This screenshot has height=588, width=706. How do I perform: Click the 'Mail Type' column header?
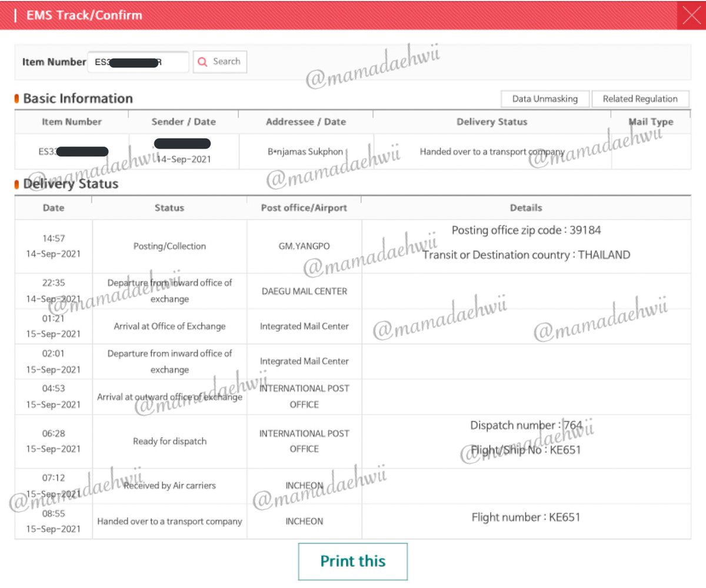coord(651,122)
